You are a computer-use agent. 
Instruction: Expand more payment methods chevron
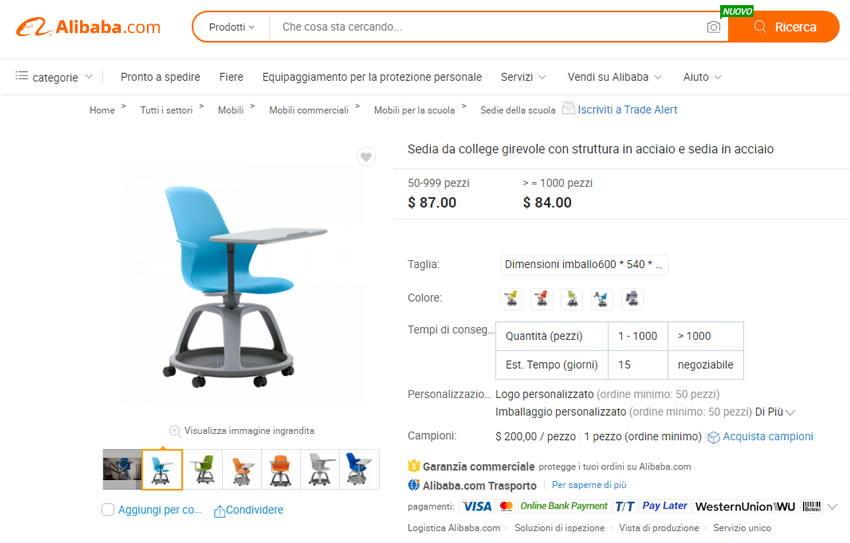click(x=833, y=507)
